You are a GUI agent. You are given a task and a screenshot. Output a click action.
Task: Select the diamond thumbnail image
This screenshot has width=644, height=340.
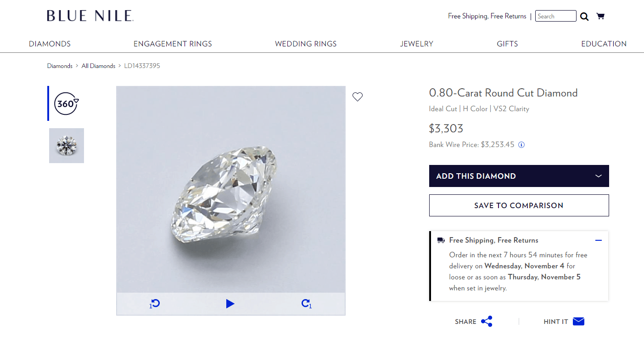[x=66, y=145]
